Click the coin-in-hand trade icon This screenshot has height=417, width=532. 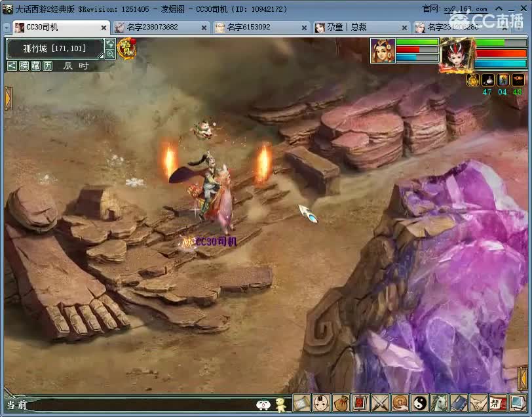(x=400, y=403)
